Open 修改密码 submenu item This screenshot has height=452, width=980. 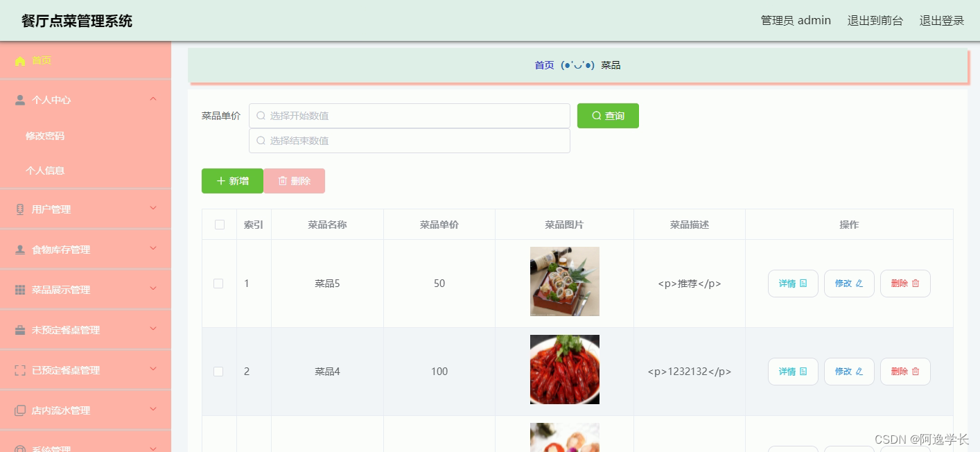pyautogui.click(x=85, y=136)
